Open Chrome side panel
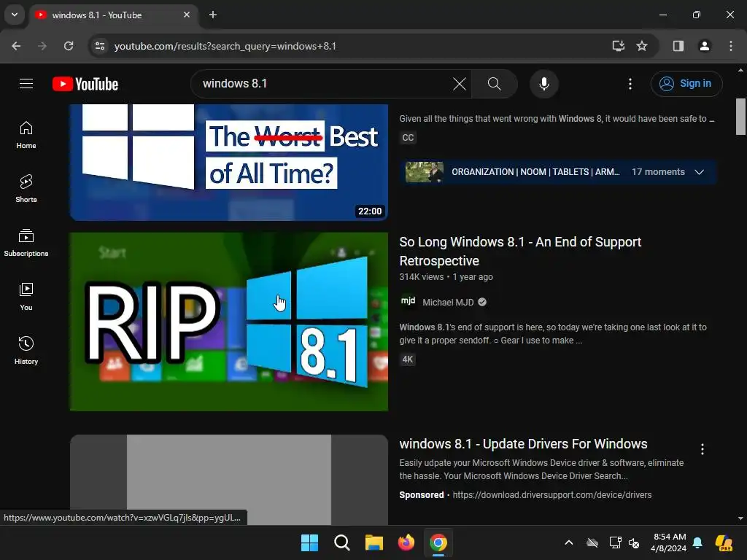 coord(678,46)
